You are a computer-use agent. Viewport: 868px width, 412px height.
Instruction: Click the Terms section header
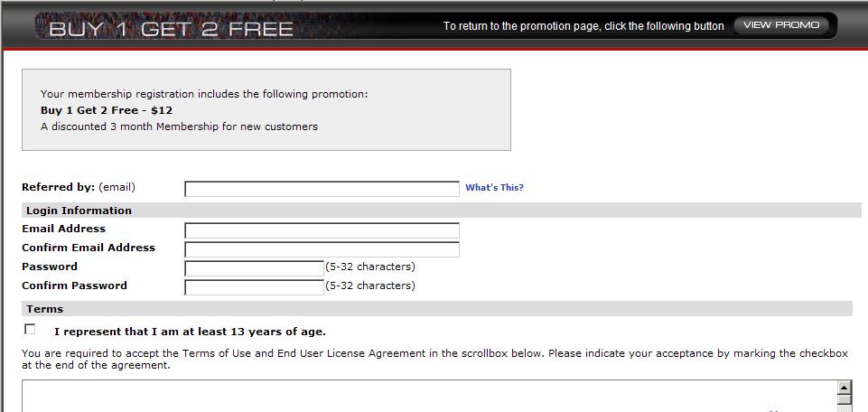45,309
